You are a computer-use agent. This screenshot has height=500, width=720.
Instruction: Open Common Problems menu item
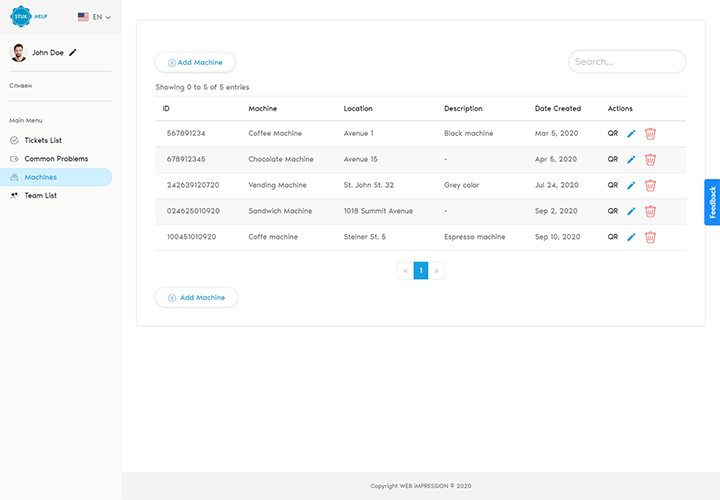click(56, 158)
